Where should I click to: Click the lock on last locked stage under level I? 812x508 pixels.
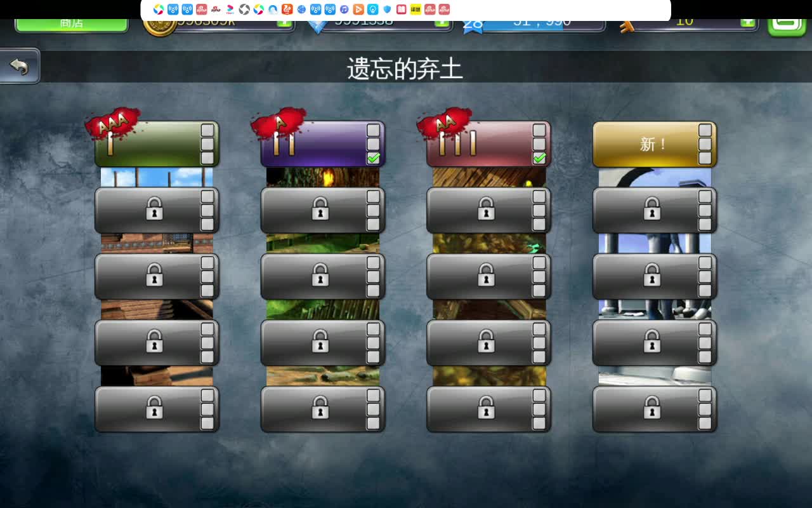(x=154, y=407)
